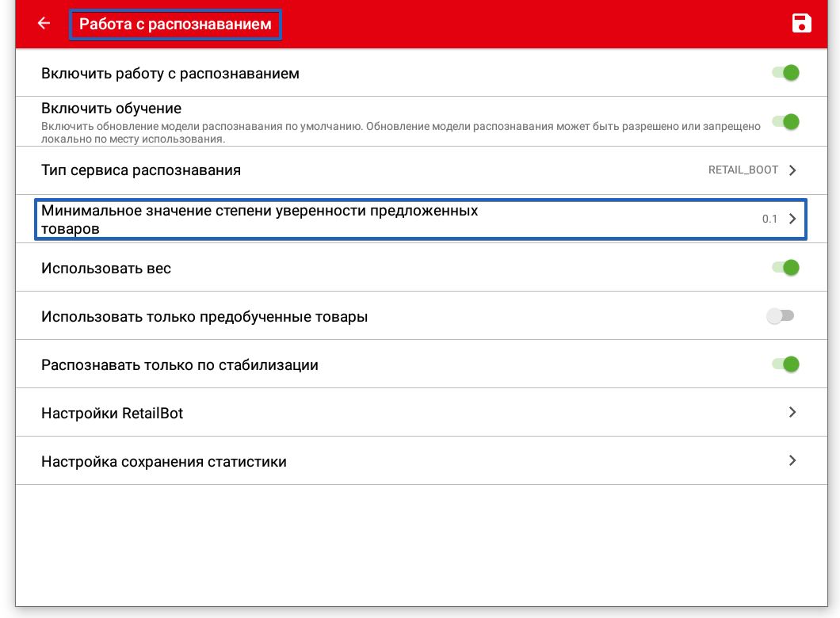Expand chevron for 'Тип сервиса распознавания'
The image size is (840, 618).
pos(792,170)
